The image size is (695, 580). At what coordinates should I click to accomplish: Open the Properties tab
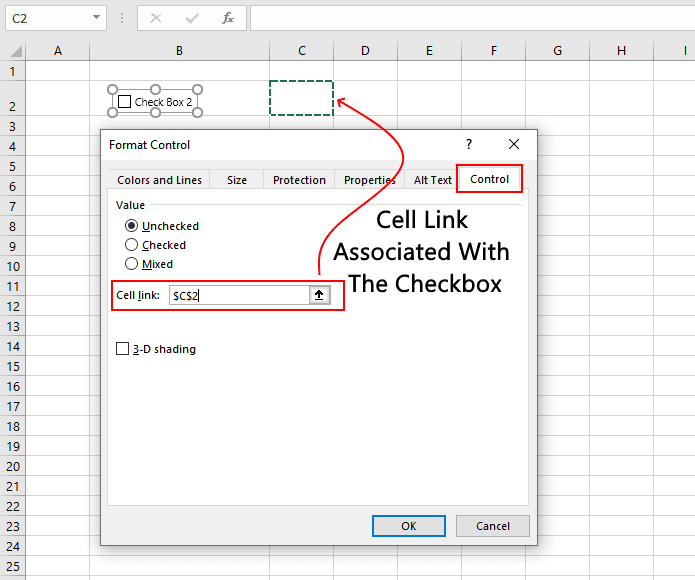coord(369,180)
